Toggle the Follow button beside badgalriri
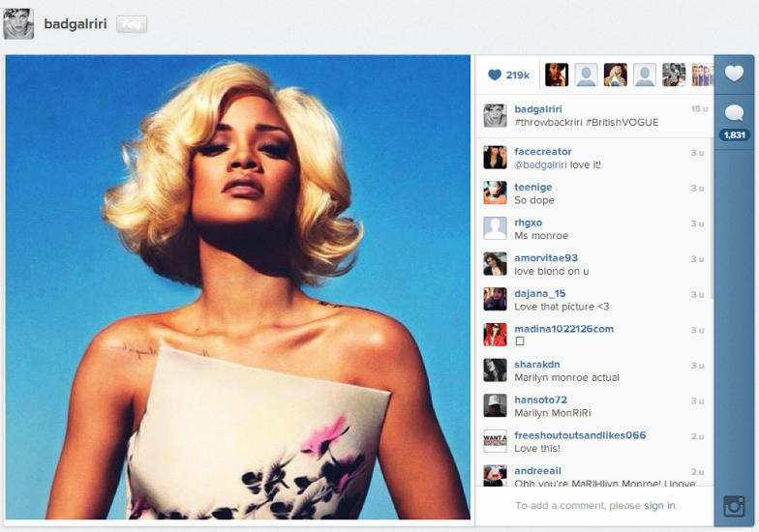The height and width of the screenshot is (532, 759). 132,24
